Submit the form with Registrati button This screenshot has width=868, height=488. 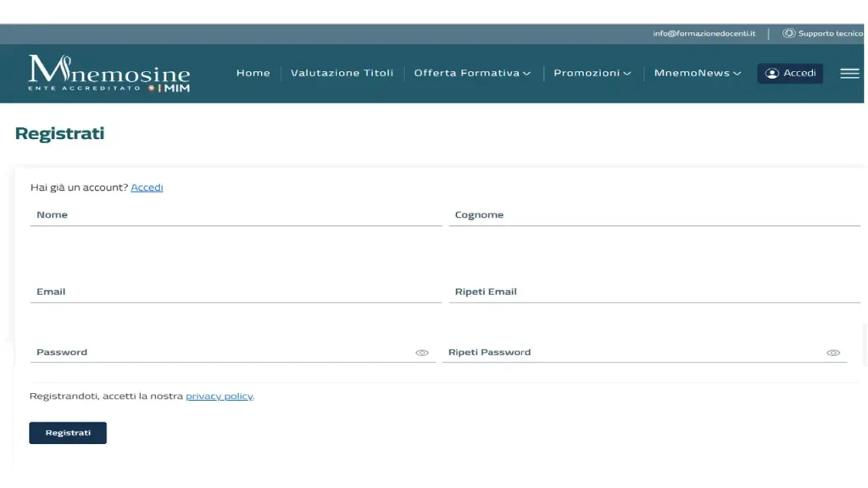tap(68, 433)
